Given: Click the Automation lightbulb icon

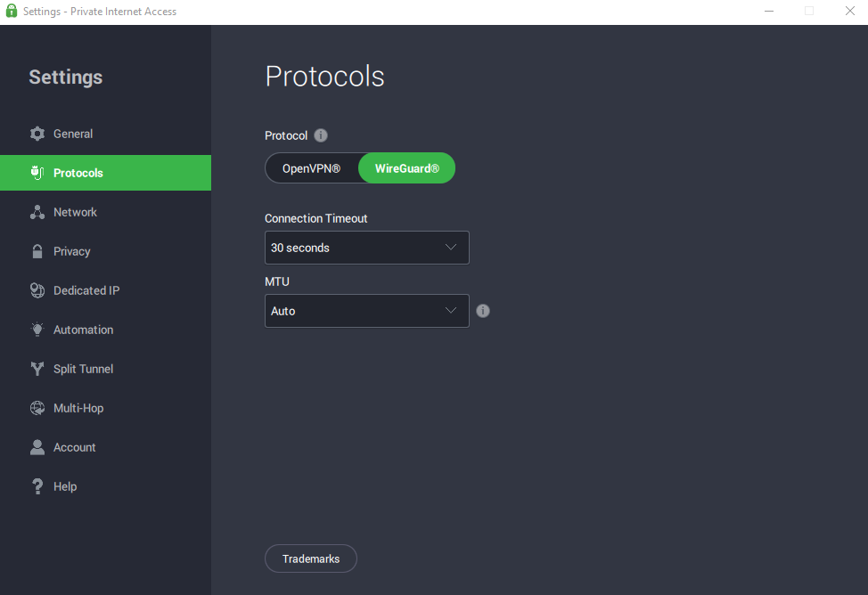Looking at the screenshot, I should [37, 330].
